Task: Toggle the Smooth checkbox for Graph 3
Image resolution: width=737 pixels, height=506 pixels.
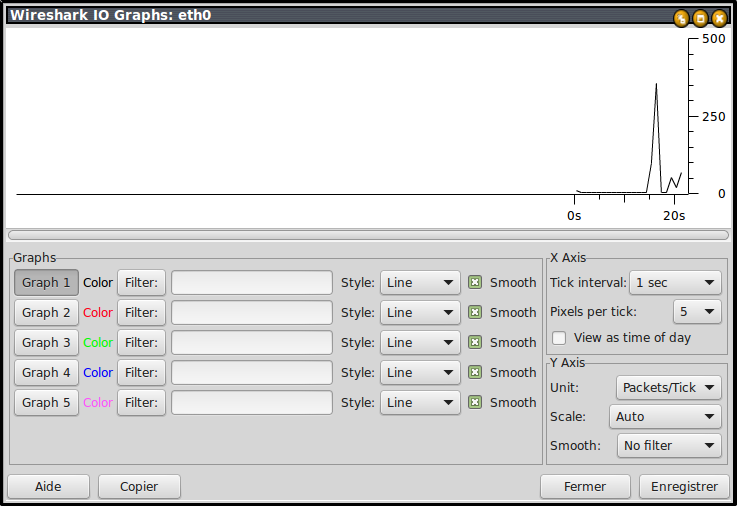Action: (475, 343)
